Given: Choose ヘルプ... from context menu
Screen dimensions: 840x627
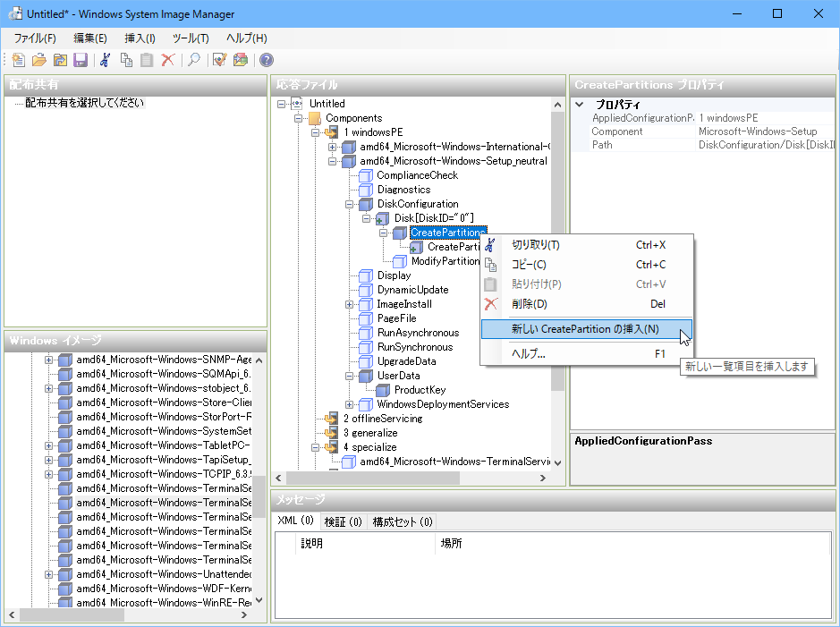Looking at the screenshot, I should point(587,354).
